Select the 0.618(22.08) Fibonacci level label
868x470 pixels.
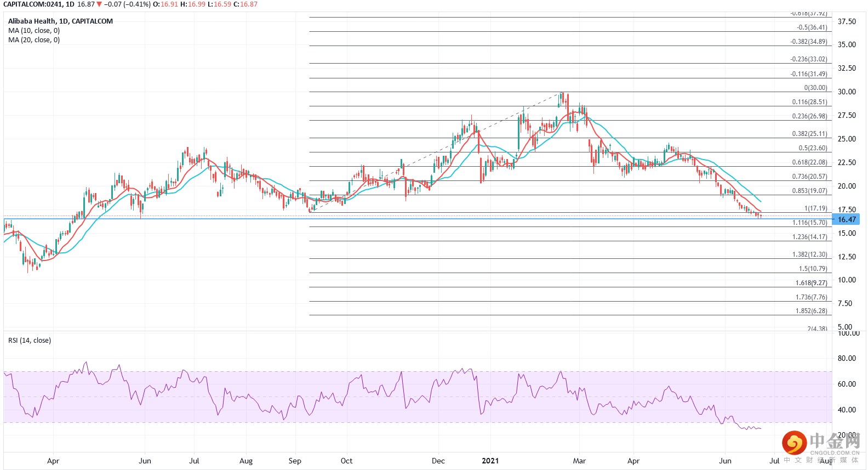click(x=809, y=162)
